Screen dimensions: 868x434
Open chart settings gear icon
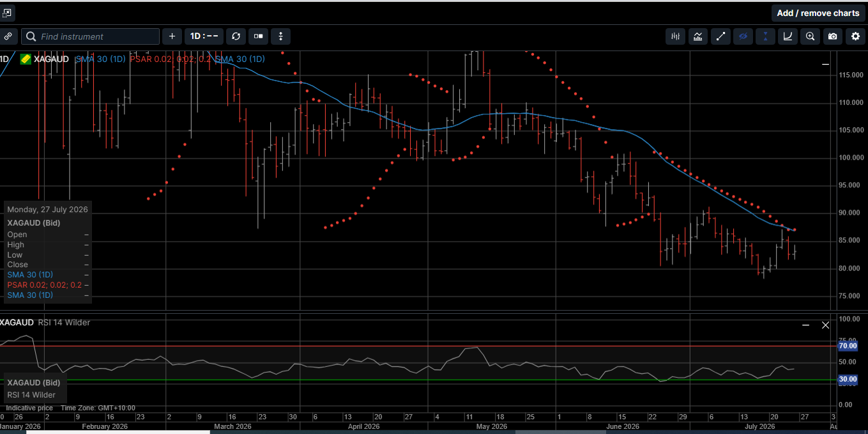[855, 36]
